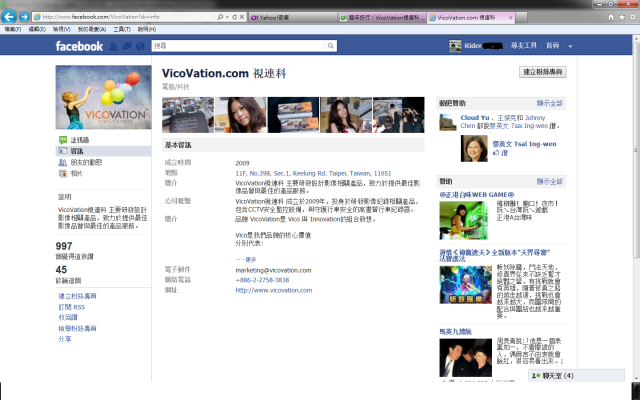640x400 pixels.
Task: Click the Tsai Ing-wen portrait thumbnail
Action: 474,149
